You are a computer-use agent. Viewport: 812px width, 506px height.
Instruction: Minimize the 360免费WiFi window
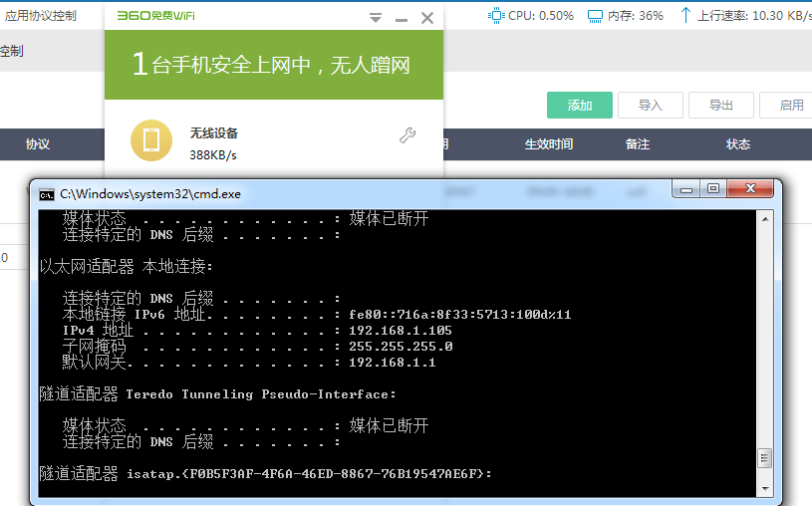pos(402,20)
